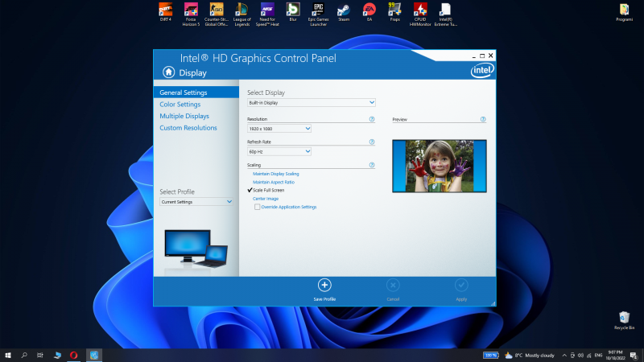Click volume icon in system tray
644x362 pixels.
(580, 356)
